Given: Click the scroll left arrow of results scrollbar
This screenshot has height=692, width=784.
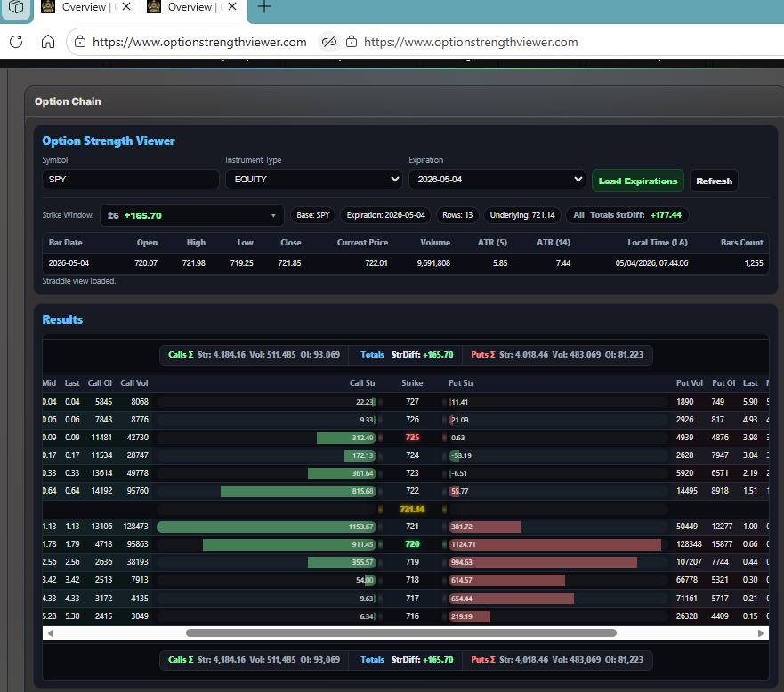Looking at the screenshot, I should [51, 633].
